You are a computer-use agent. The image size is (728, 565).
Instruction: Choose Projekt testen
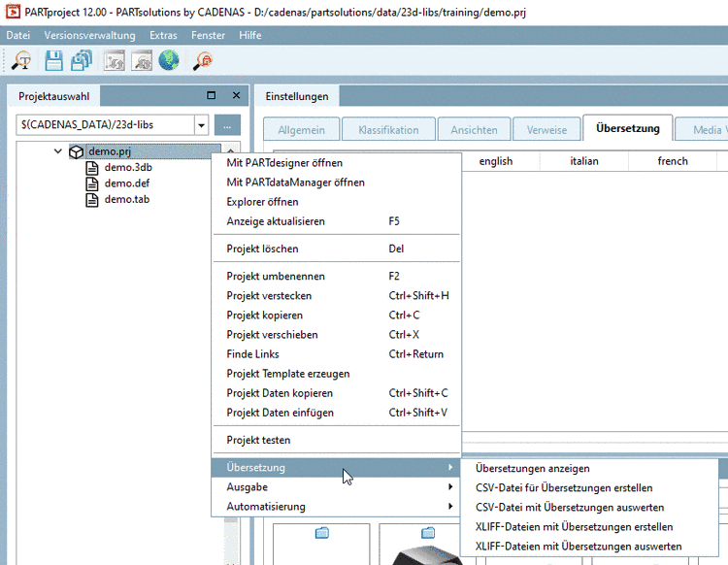(336, 440)
